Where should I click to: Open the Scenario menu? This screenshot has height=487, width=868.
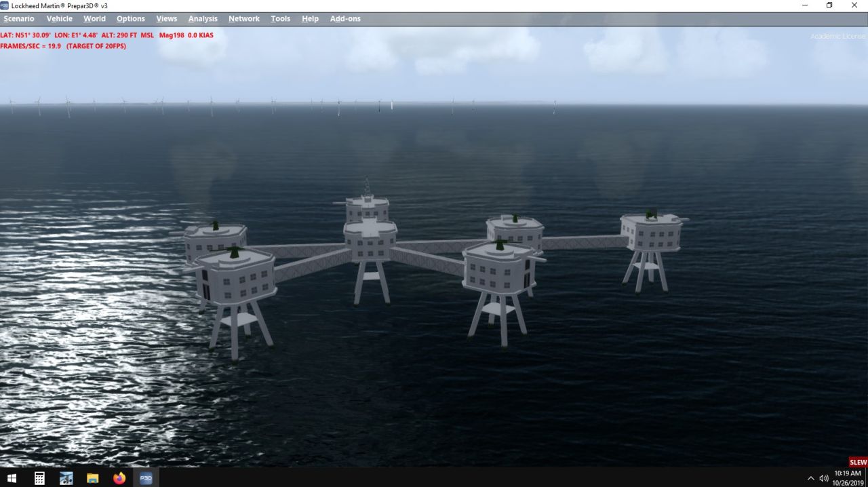point(19,19)
